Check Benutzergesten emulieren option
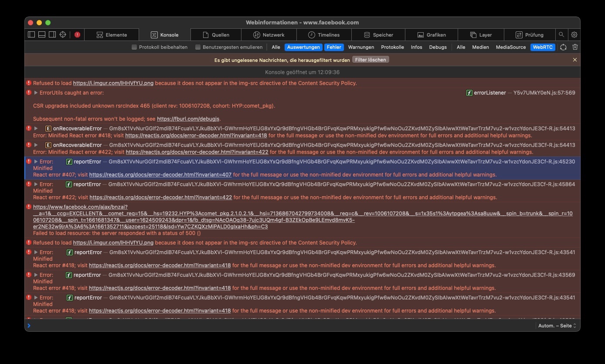This screenshot has height=364, width=605. (x=198, y=47)
